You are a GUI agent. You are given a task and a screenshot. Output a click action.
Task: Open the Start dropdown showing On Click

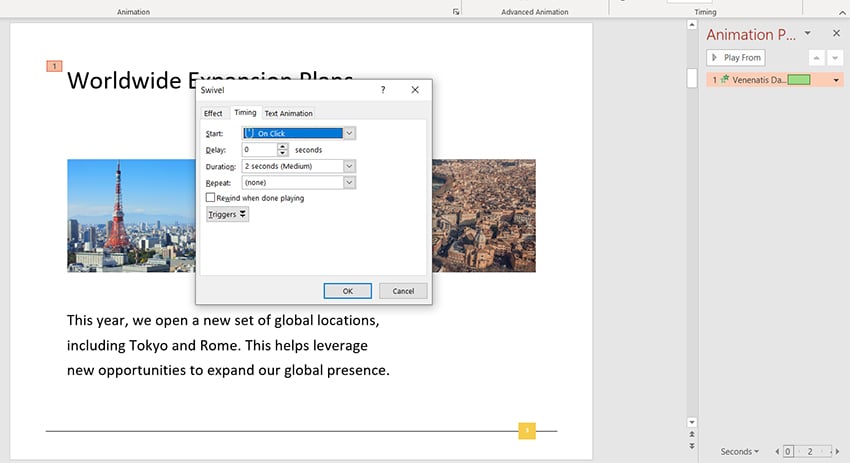(x=349, y=133)
